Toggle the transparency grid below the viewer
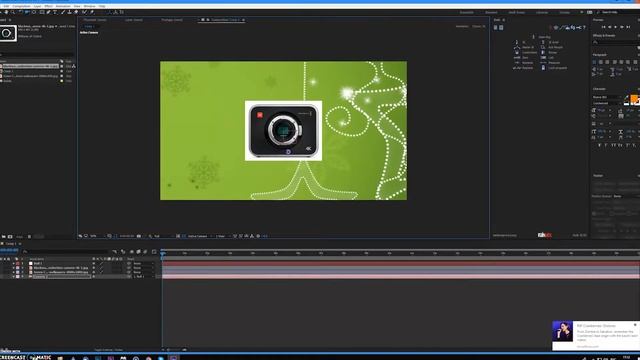The height and width of the screenshot is (360, 640). click(184, 236)
